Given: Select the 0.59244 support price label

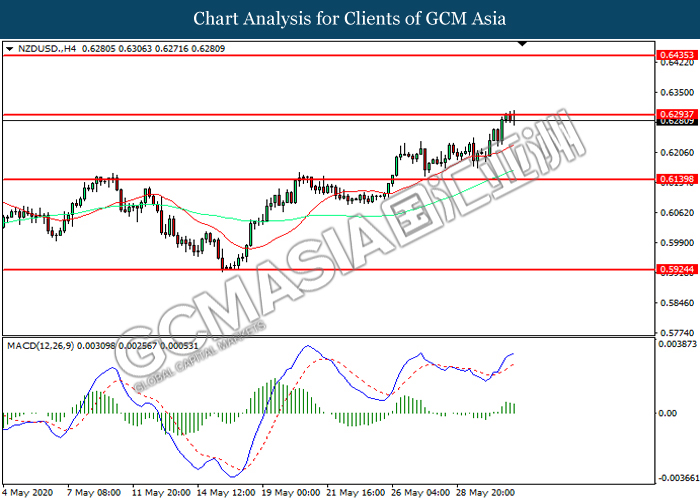Looking at the screenshot, I should [x=677, y=269].
